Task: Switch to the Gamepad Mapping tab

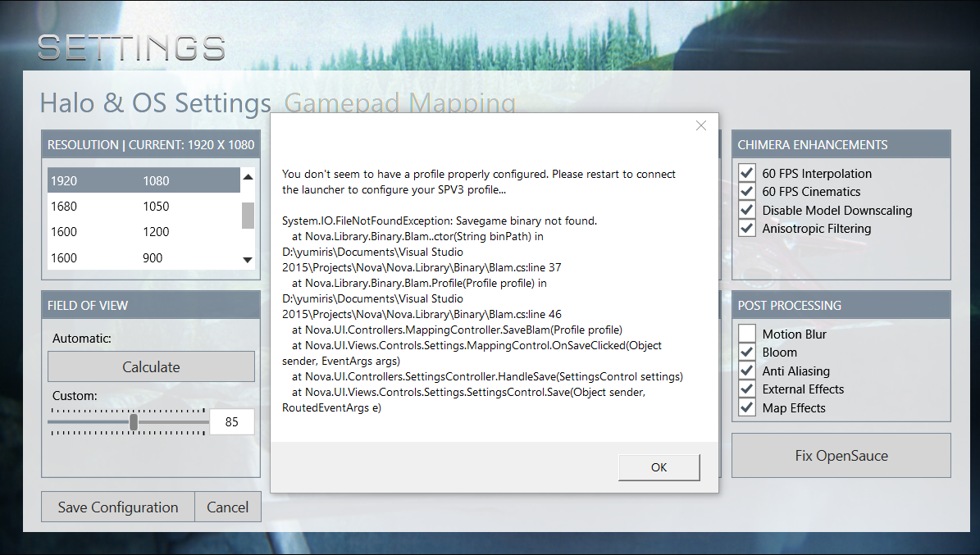Action: [400, 102]
